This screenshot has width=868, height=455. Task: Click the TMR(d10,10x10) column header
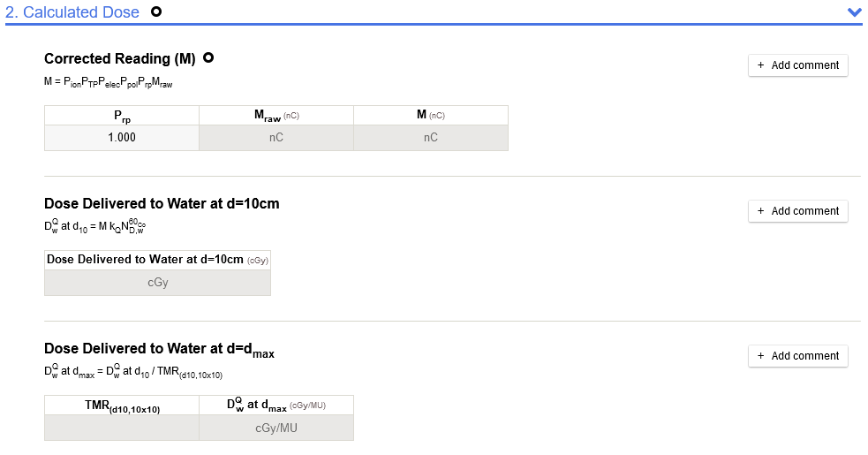click(122, 406)
